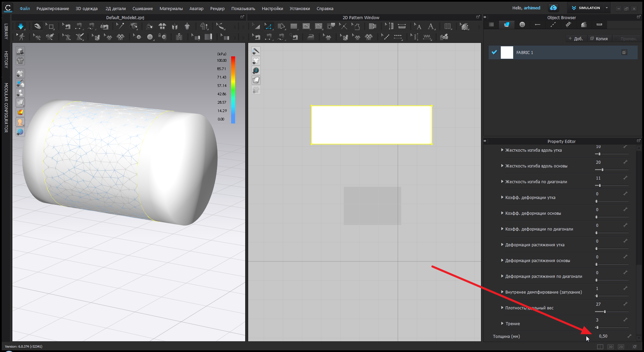Switch to the Fabric tab icon
Screen dimensions: 644x352
click(x=506, y=24)
